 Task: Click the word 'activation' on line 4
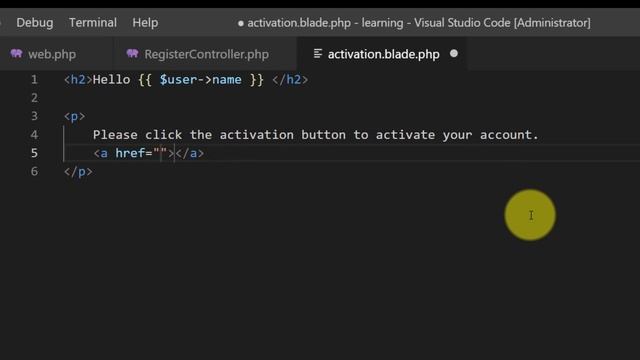coord(256,135)
